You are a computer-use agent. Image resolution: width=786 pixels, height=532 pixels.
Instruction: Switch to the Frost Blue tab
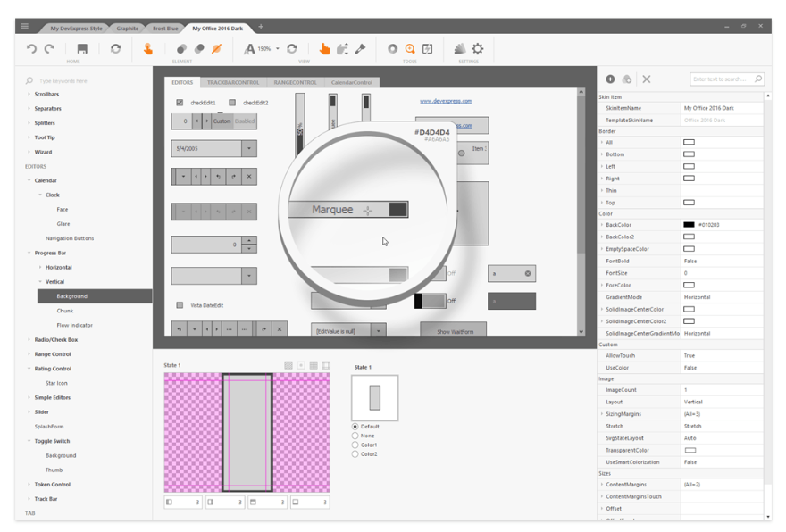pos(165,28)
